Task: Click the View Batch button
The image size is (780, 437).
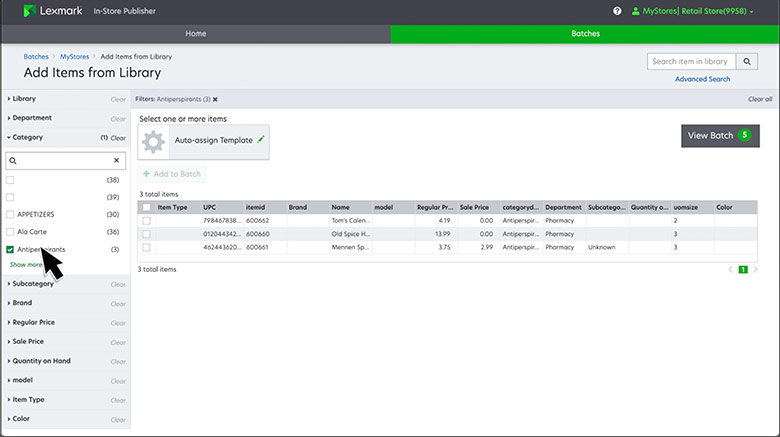Action: tap(718, 135)
